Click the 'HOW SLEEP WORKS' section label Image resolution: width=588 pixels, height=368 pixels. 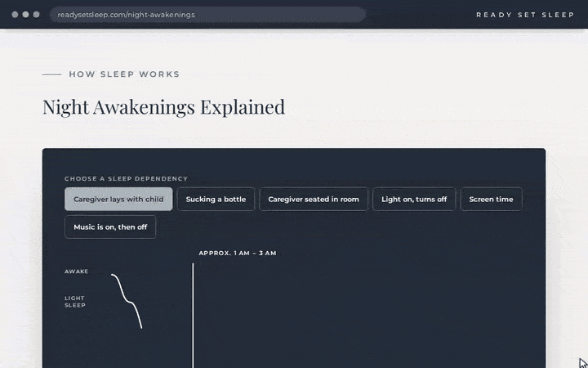click(x=124, y=74)
